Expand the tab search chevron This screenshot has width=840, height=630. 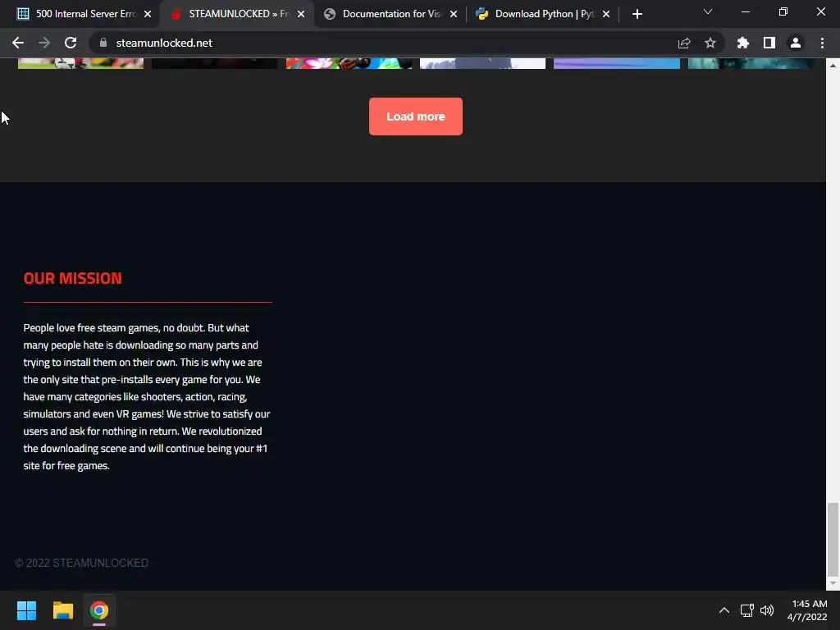pos(708,11)
